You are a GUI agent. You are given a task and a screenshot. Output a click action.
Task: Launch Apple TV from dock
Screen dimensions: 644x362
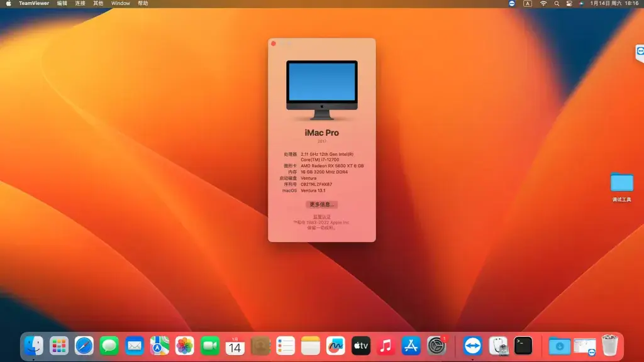[x=361, y=346]
